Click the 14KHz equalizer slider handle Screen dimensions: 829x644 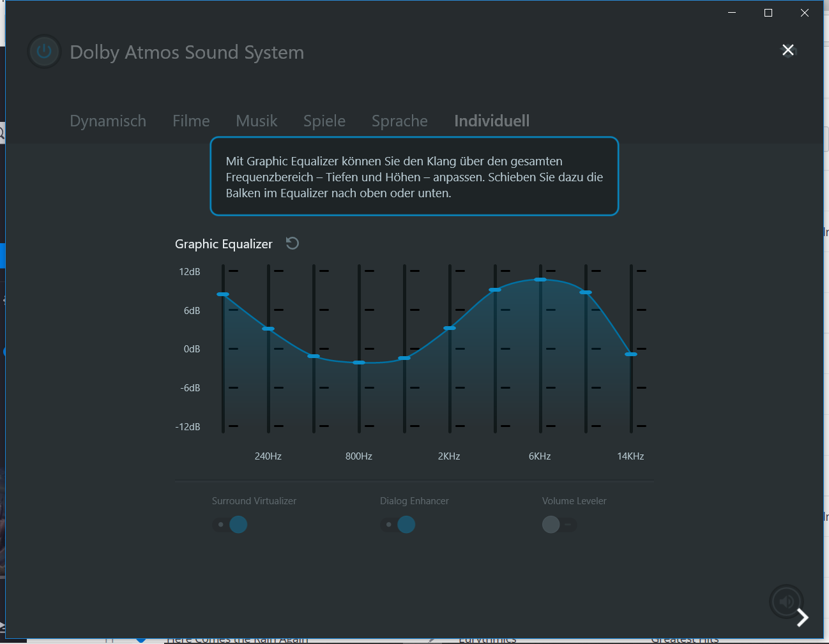click(631, 354)
